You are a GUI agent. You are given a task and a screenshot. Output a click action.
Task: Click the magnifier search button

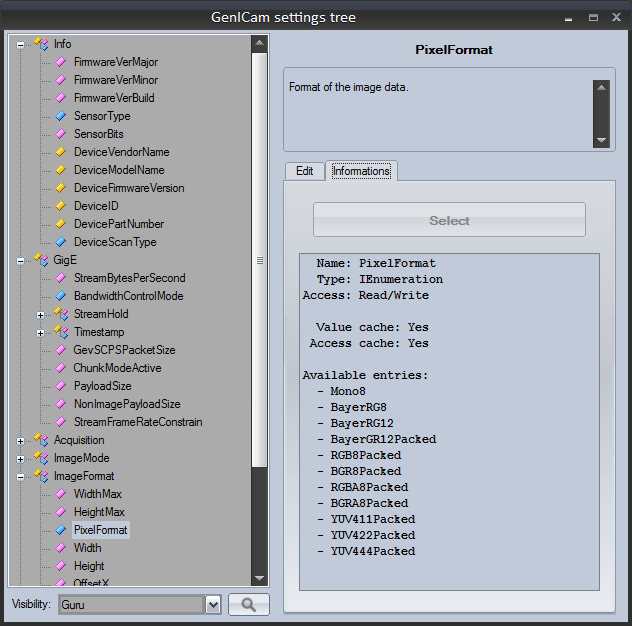(248, 604)
